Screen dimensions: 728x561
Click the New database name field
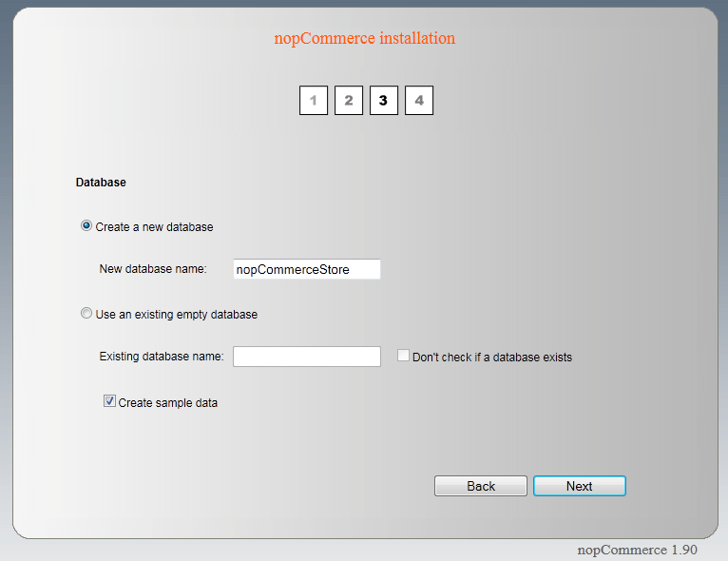click(x=307, y=269)
